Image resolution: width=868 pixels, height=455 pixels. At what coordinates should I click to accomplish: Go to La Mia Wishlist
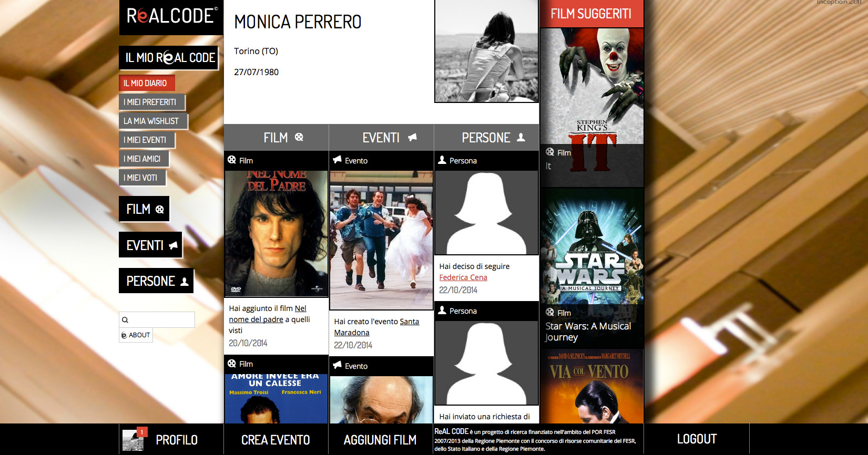(152, 121)
